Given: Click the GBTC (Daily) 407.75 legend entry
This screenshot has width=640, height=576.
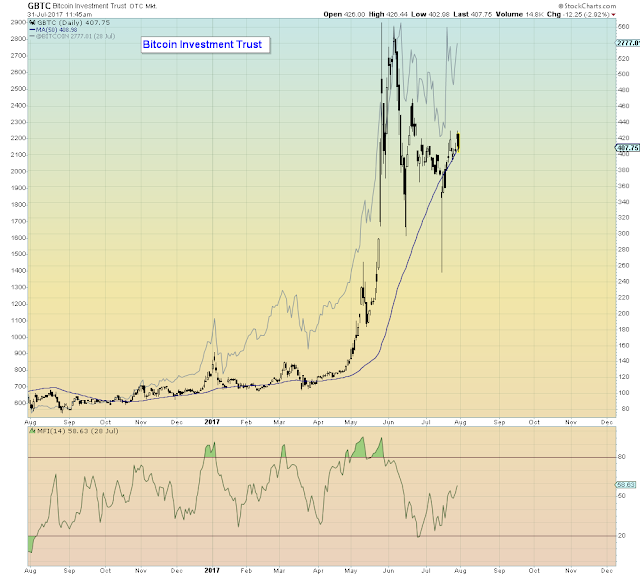Looking at the screenshot, I should 73,23.
